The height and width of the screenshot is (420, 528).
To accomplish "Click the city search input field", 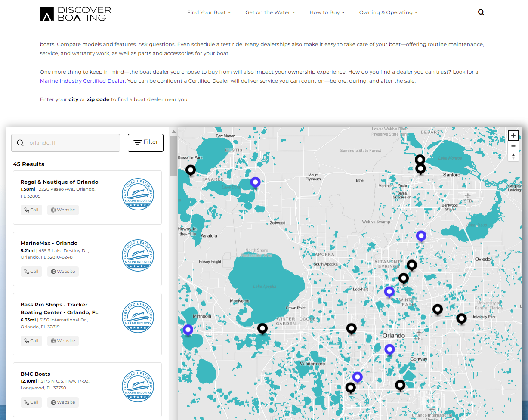I will [71, 143].
